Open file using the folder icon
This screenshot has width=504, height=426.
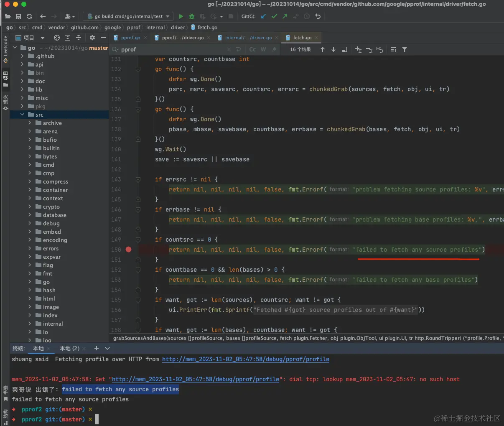click(x=8, y=16)
